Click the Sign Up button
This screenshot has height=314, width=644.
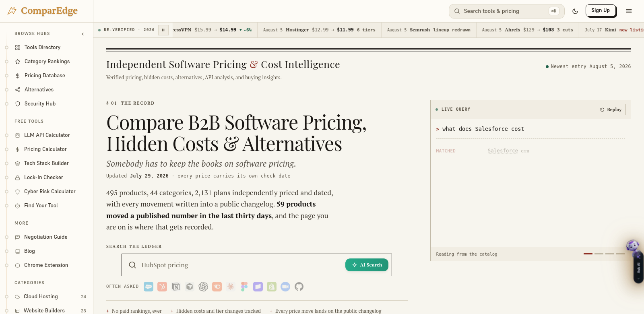tap(601, 10)
